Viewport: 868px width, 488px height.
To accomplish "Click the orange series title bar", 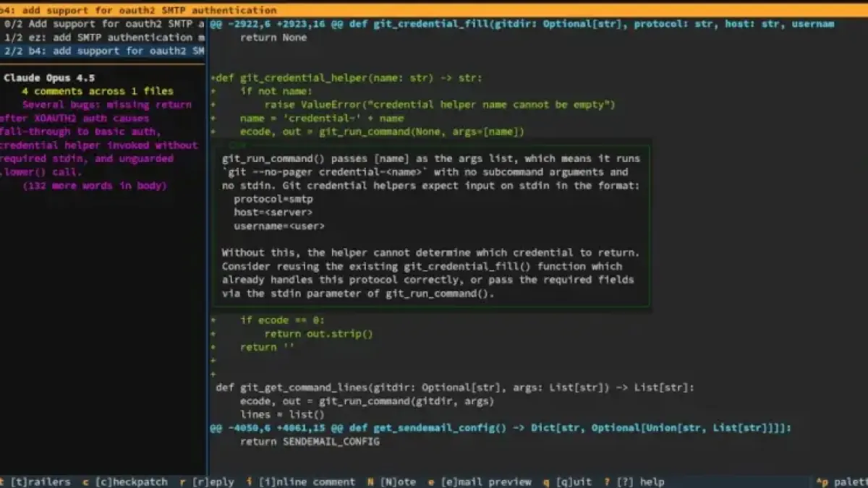I will (434, 10).
